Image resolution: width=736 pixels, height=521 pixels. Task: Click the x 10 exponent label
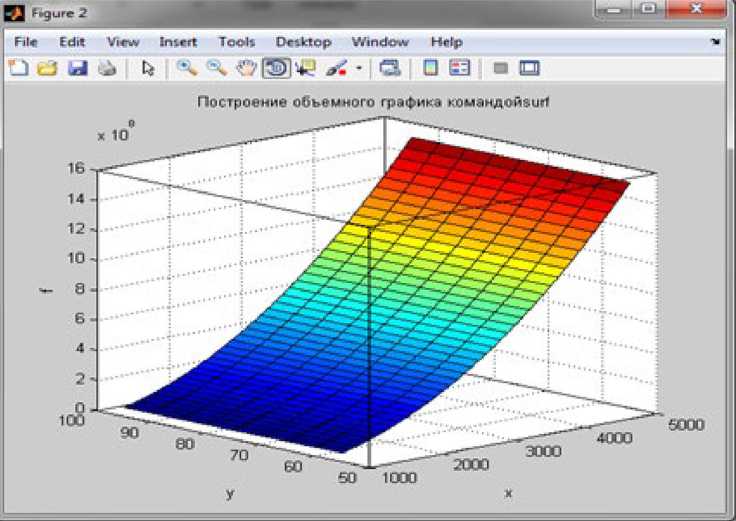[x=116, y=132]
